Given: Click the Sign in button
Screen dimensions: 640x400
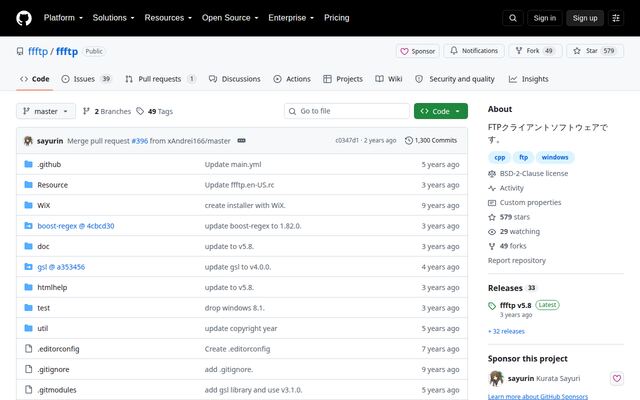Looking at the screenshot, I should pyautogui.click(x=544, y=18).
